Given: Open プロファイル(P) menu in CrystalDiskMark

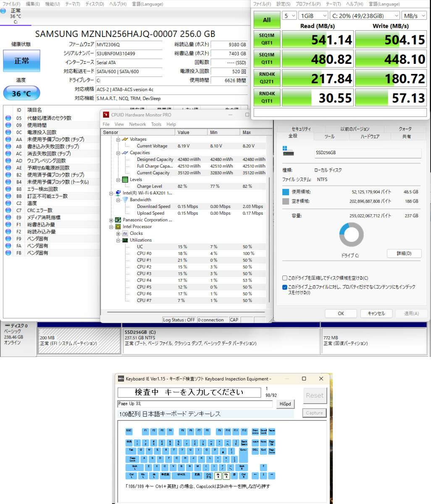Looking at the screenshot, I should pyautogui.click(x=307, y=4).
